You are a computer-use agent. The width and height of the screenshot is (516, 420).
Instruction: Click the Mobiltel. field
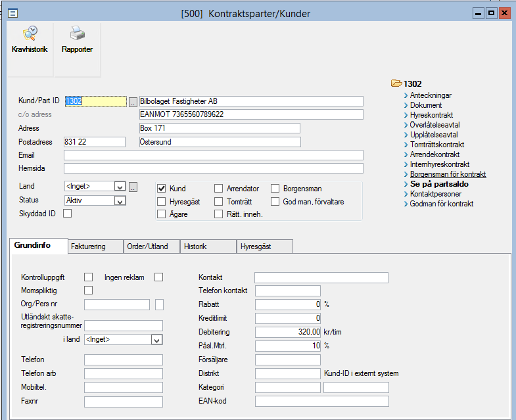[124, 387]
